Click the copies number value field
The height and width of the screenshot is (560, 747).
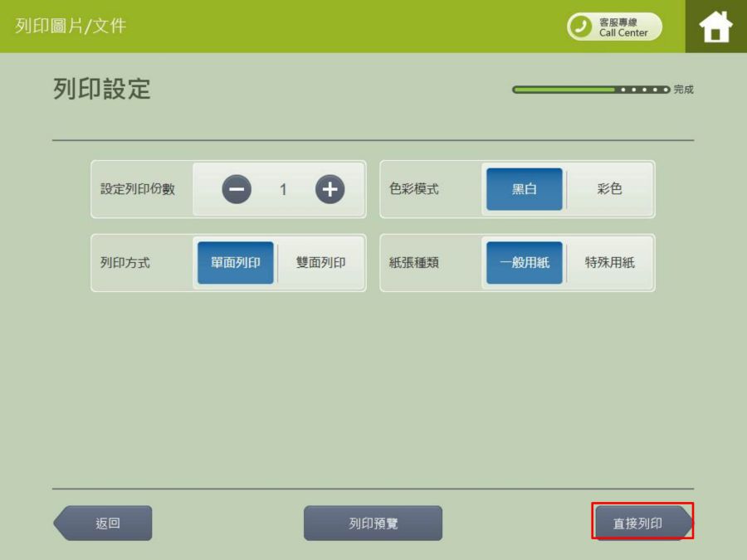point(283,189)
